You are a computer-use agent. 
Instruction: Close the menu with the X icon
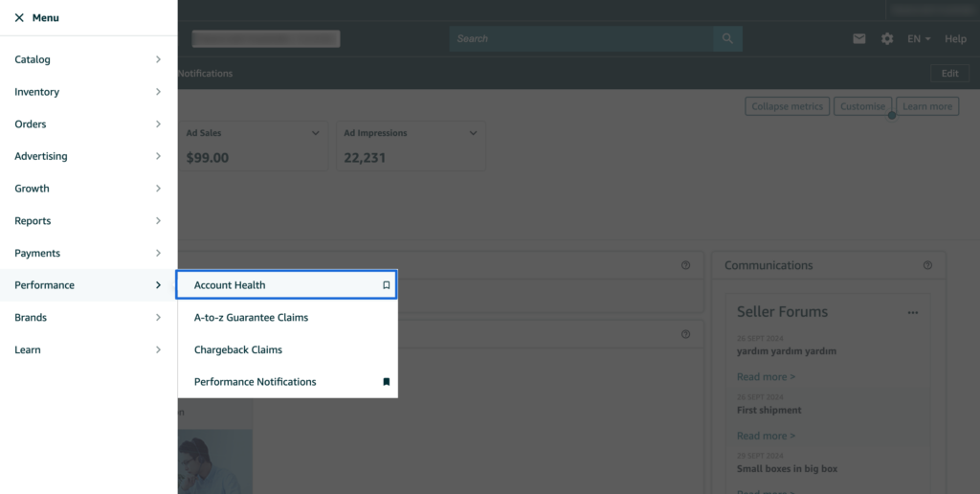coord(19,17)
